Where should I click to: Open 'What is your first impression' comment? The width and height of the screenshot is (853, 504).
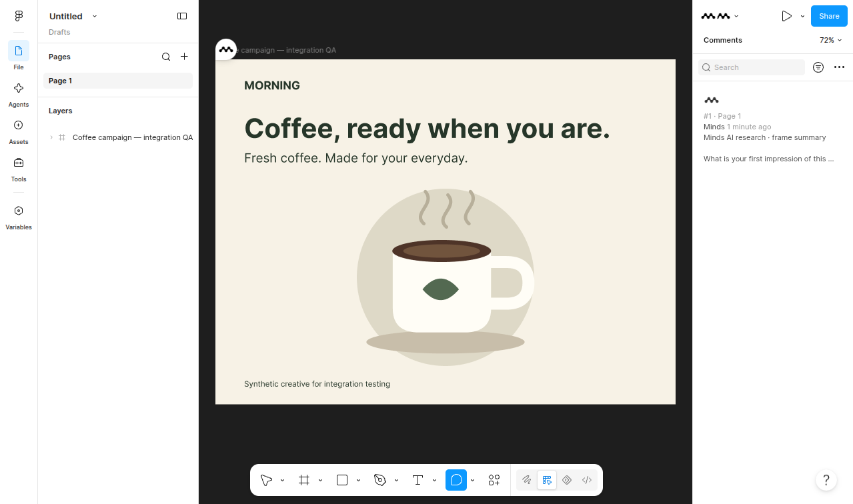tap(769, 159)
